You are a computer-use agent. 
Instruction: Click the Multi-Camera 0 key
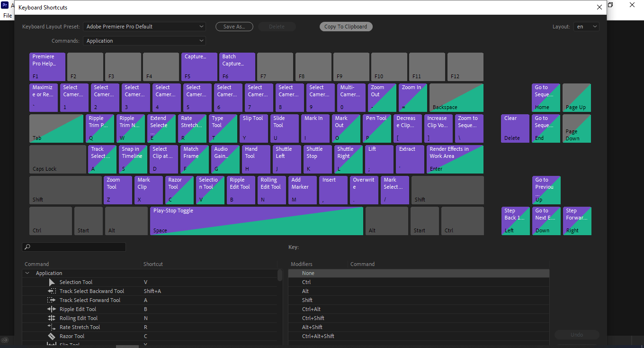coord(351,98)
